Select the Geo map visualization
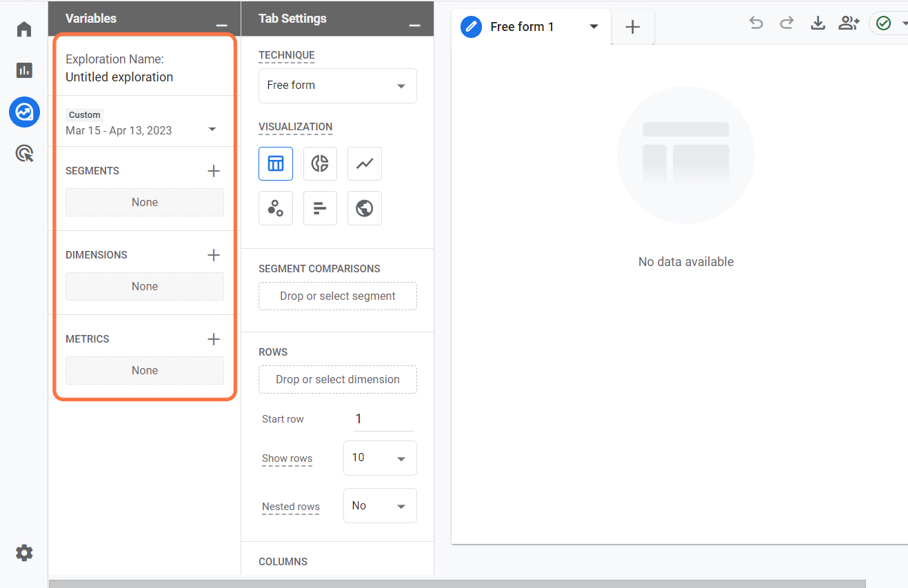 [x=365, y=208]
